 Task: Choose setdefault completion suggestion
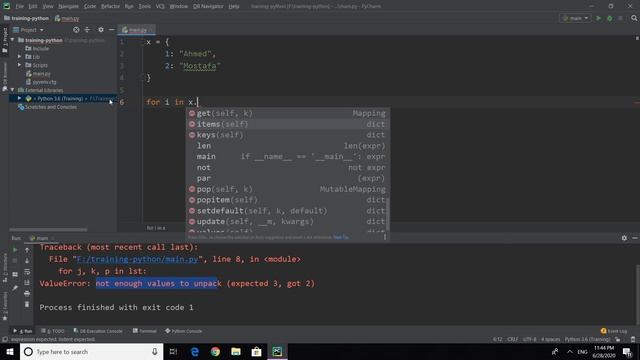point(288,211)
